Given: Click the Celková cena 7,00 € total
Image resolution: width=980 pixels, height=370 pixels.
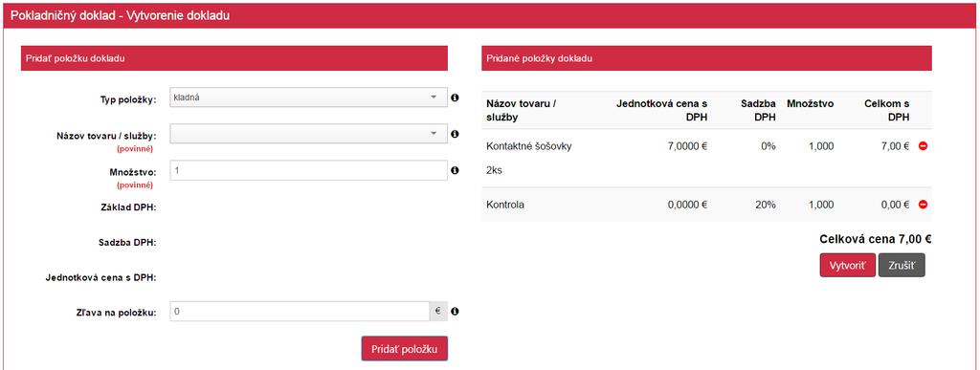Looking at the screenshot, I should 876,239.
